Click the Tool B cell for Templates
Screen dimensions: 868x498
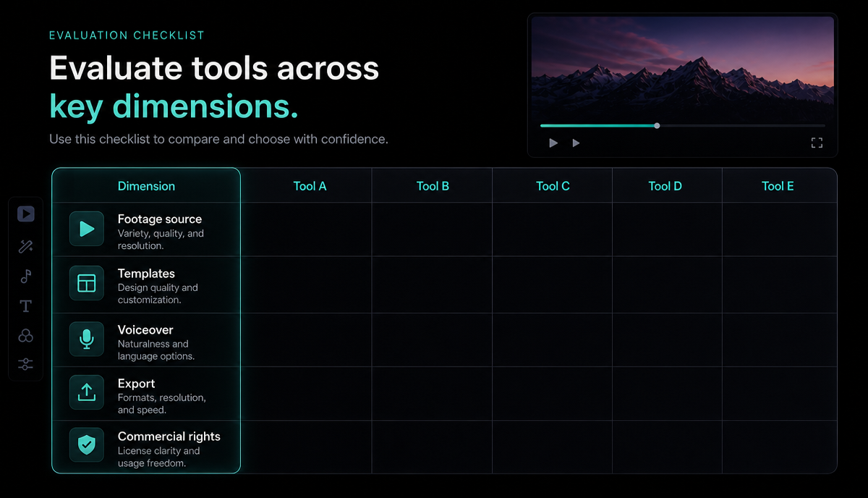tap(432, 284)
